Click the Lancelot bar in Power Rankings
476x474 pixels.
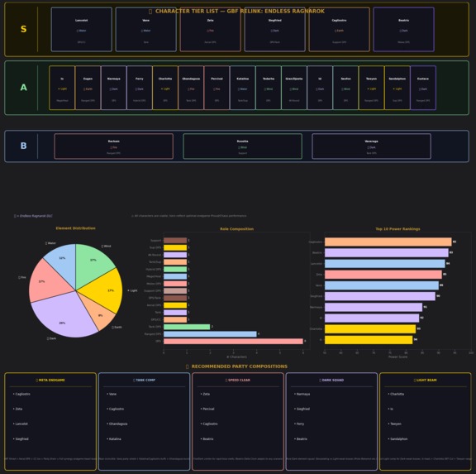(385, 263)
